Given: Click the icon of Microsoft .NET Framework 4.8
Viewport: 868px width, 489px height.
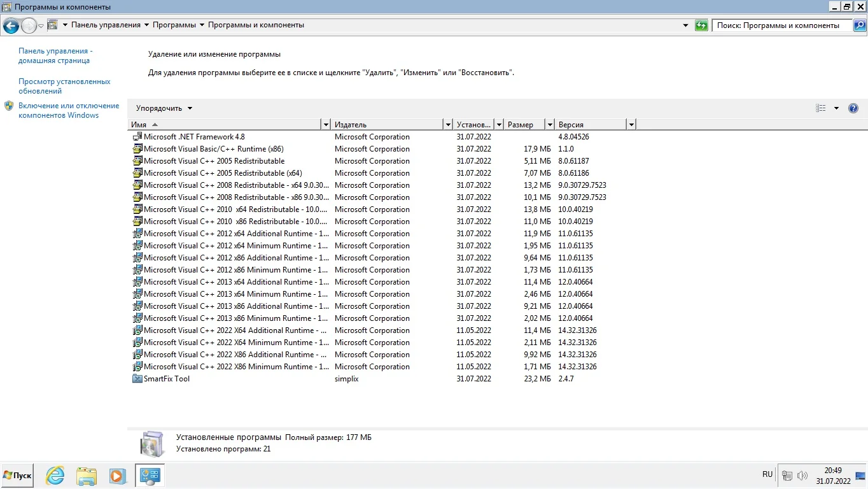Looking at the screenshot, I should (137, 137).
